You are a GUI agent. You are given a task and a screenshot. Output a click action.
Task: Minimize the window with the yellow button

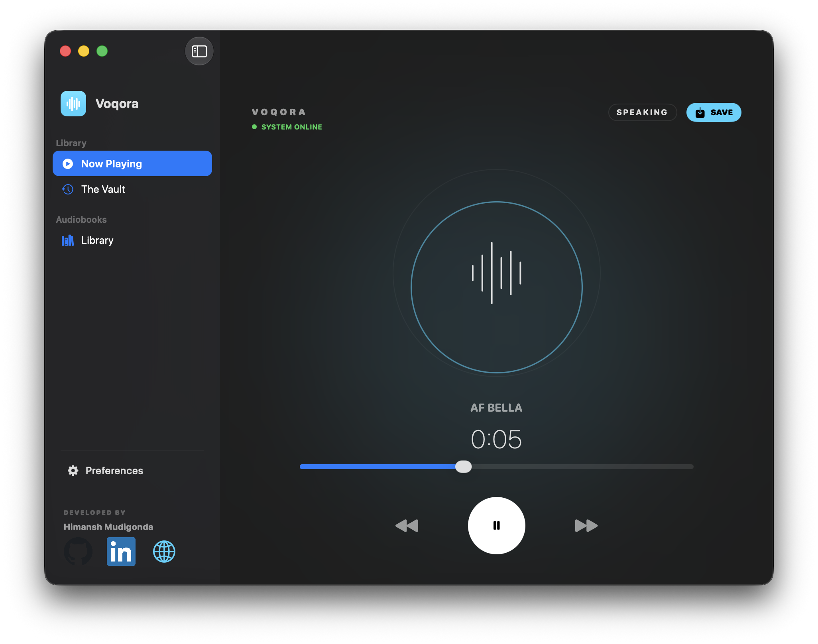click(84, 51)
